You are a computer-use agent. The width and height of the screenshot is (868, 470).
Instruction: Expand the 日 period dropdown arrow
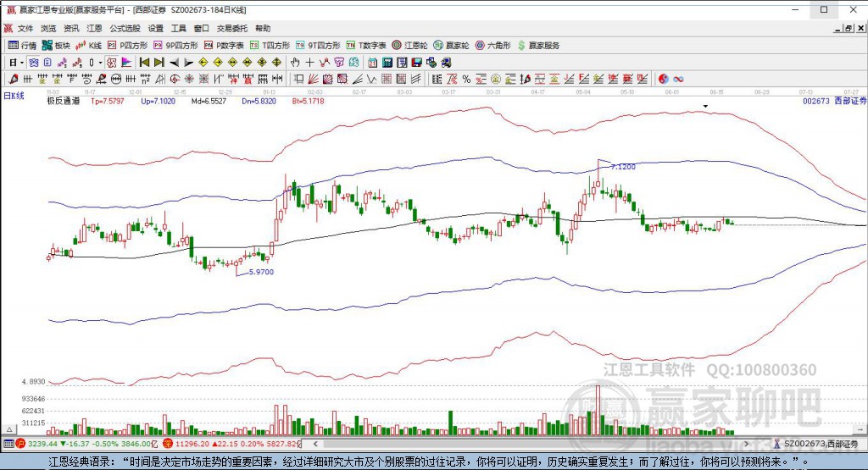click(21, 63)
